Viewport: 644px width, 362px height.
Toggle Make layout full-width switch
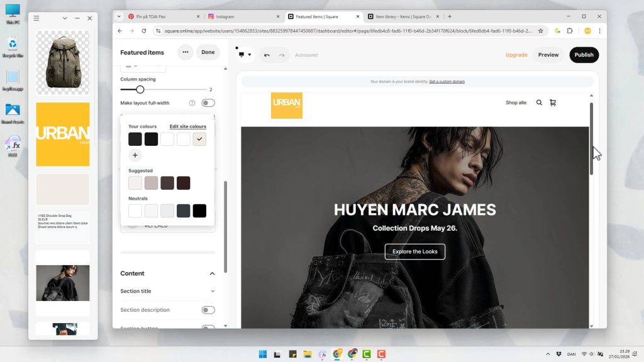[208, 103]
